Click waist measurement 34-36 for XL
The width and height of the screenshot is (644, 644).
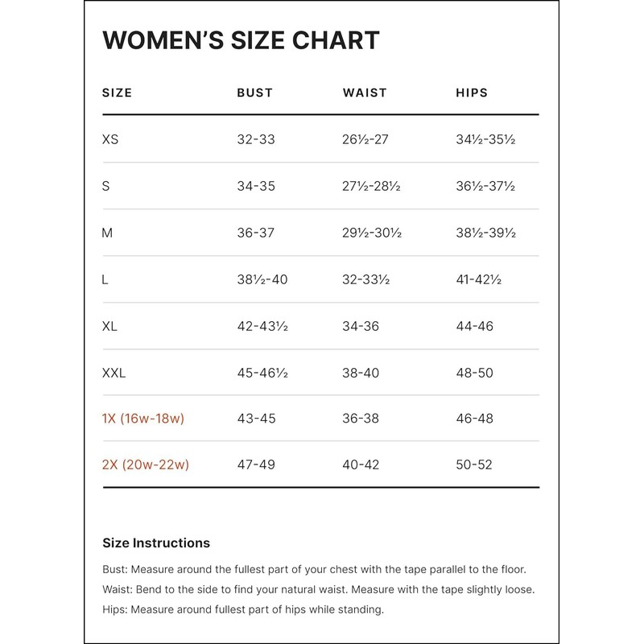coord(361,326)
